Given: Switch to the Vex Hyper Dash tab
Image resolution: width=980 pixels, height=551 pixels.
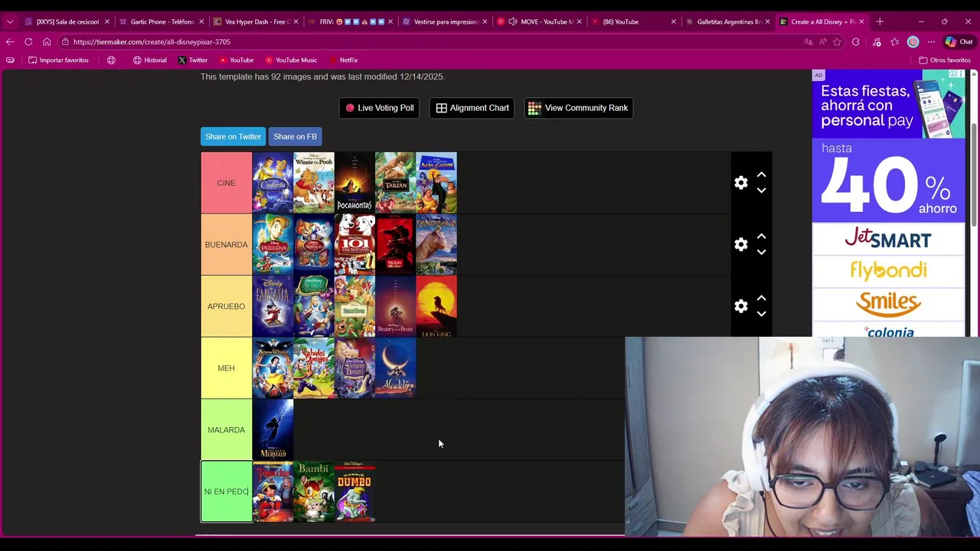Looking at the screenshot, I should click(256, 21).
